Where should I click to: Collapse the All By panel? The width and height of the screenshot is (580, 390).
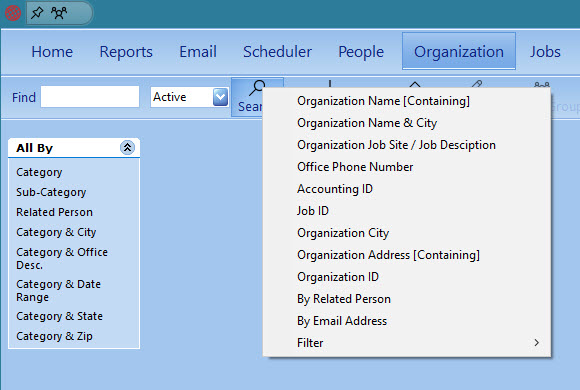127,148
